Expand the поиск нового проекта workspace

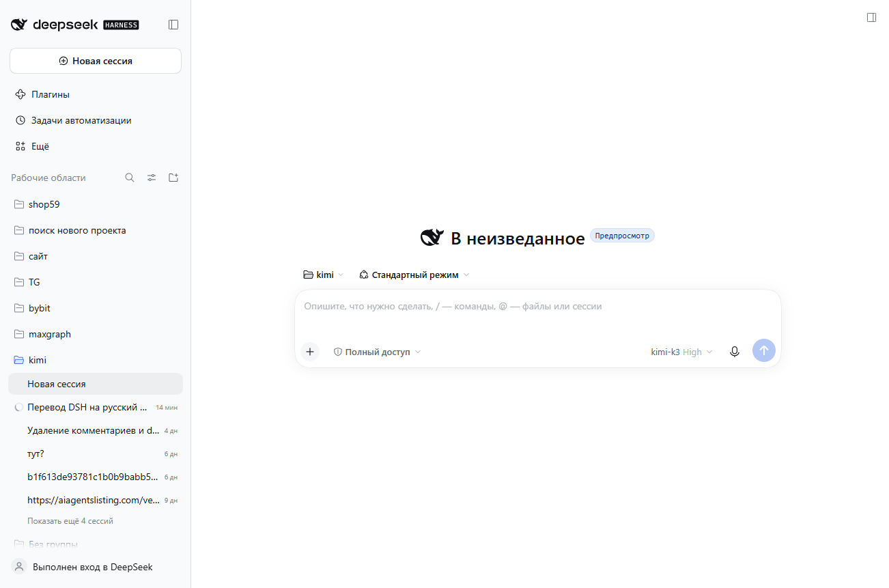point(96,230)
